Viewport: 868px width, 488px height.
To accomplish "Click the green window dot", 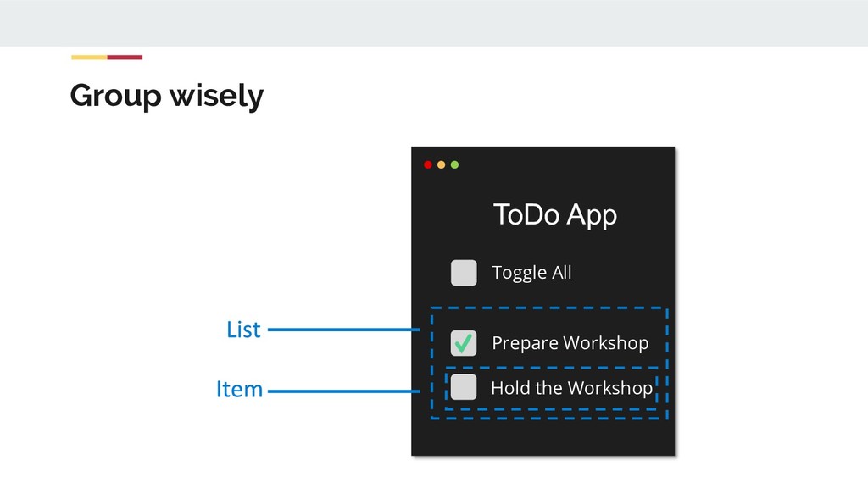I will (454, 164).
